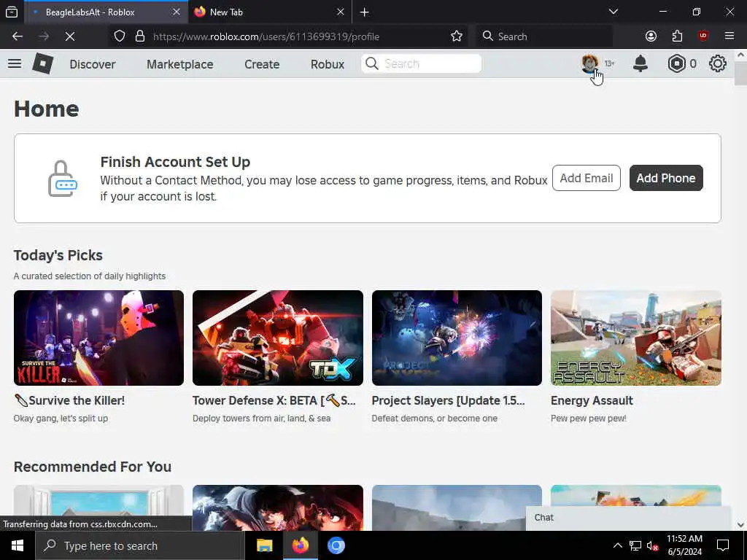Click the magnifier icon in Roblox search
The width and height of the screenshot is (747, 560).
[372, 63]
